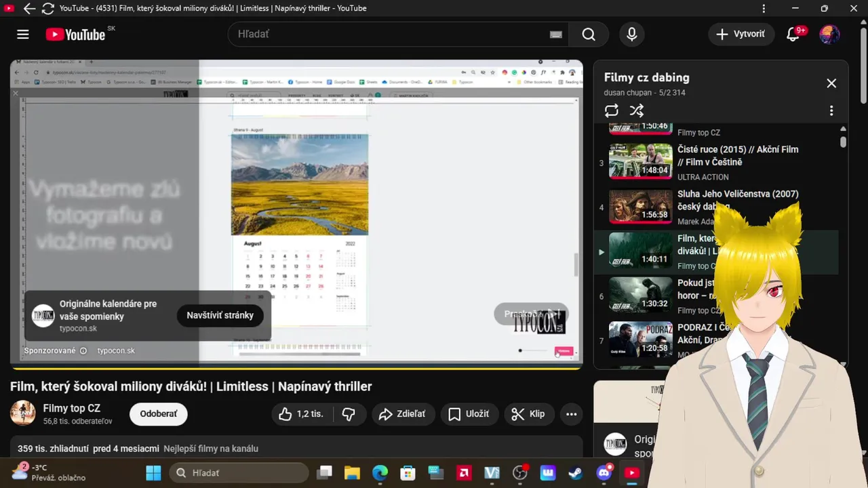Like the video with 1,2 tis. thumbs up

pyautogui.click(x=302, y=414)
